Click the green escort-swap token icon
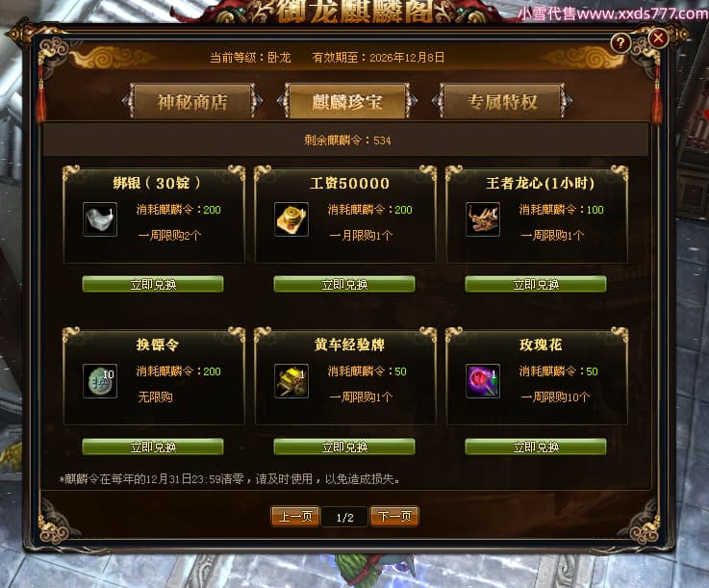This screenshot has width=709, height=588. [100, 381]
